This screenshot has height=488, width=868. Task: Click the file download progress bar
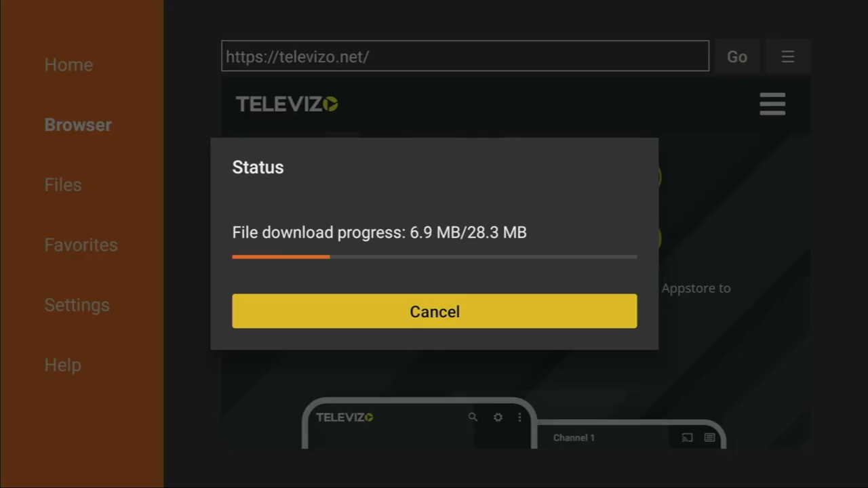(x=435, y=257)
